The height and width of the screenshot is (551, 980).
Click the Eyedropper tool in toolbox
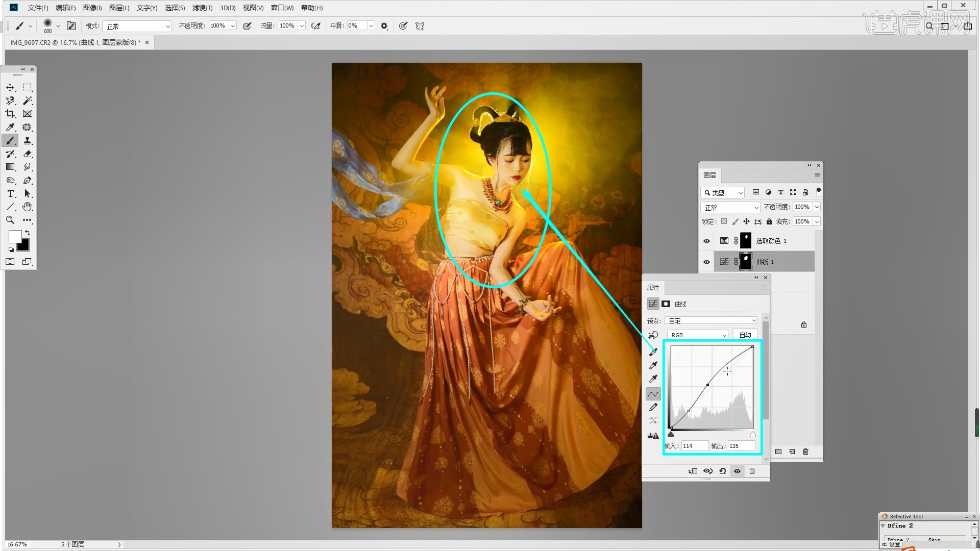(10, 127)
